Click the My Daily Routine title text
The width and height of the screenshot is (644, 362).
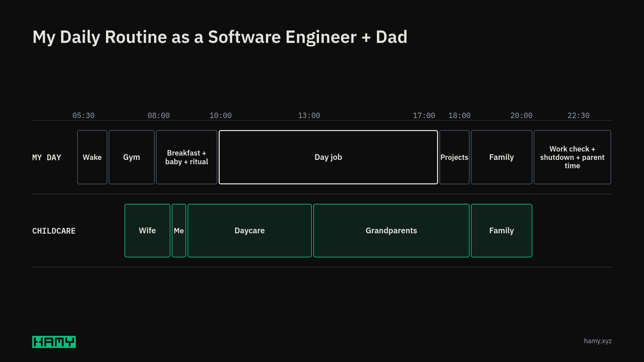coord(220,37)
